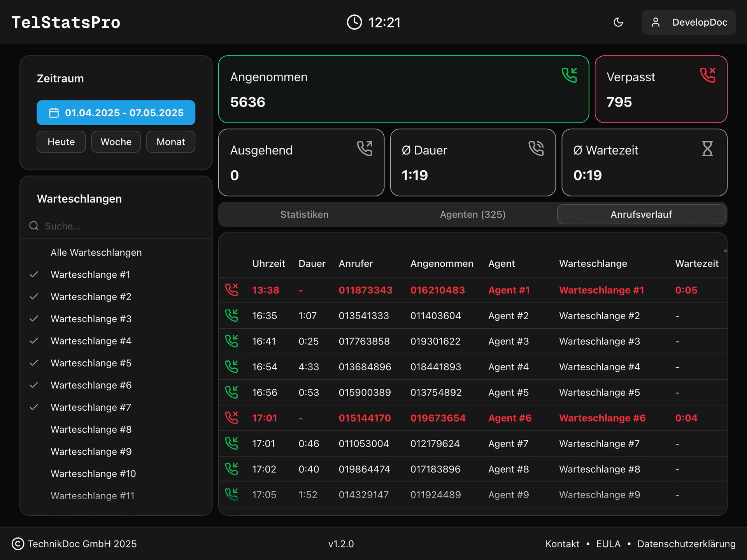This screenshot has height=560, width=747.
Task: Sort by Uhrzeit column header
Action: [x=268, y=263]
